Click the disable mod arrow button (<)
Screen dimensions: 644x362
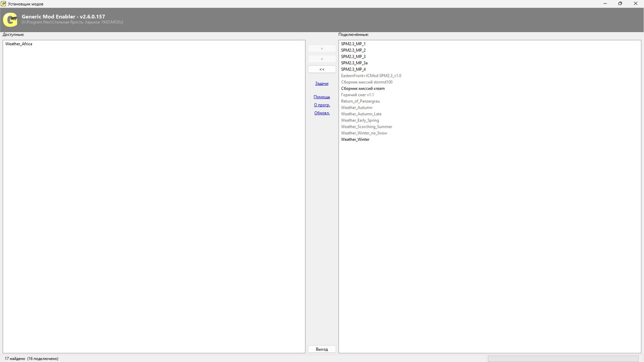[322, 59]
